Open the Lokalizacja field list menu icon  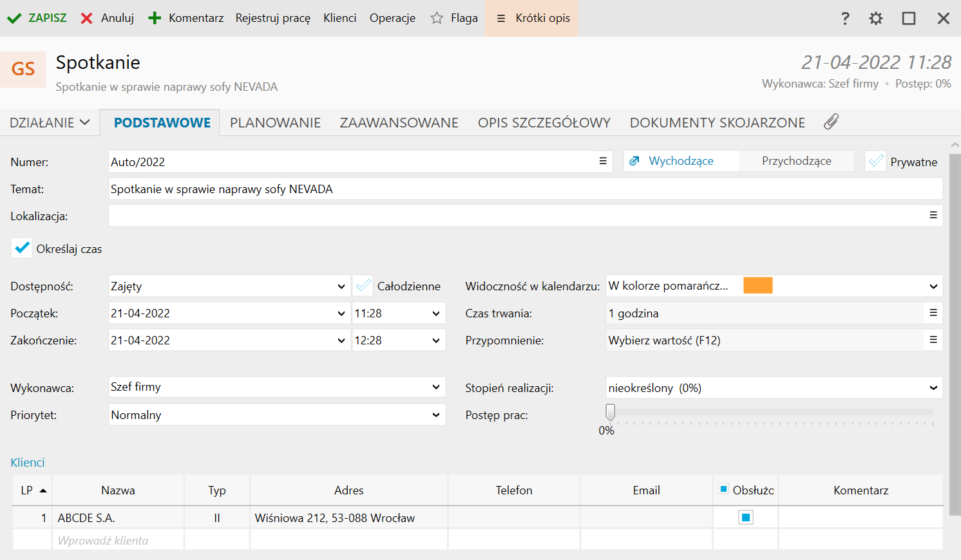tap(933, 215)
